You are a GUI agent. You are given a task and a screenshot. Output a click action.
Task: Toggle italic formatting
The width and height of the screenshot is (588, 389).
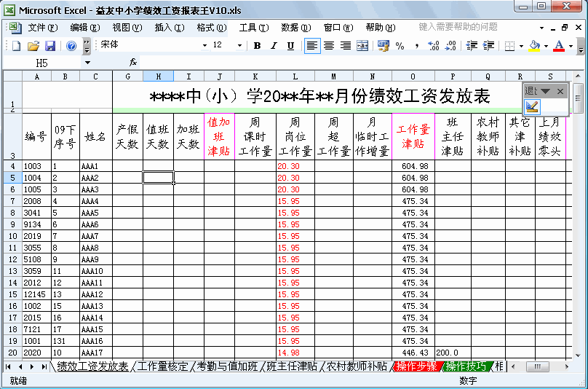pos(274,46)
